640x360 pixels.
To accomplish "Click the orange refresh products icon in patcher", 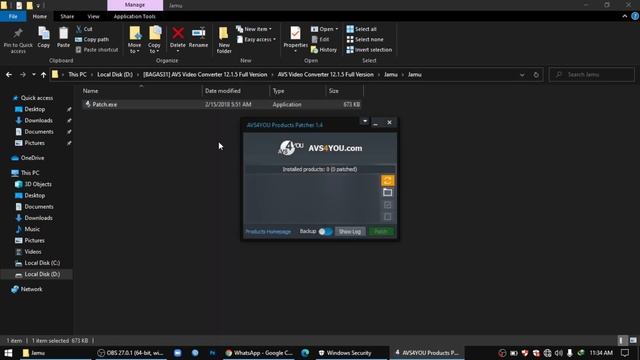I will pyautogui.click(x=387, y=180).
